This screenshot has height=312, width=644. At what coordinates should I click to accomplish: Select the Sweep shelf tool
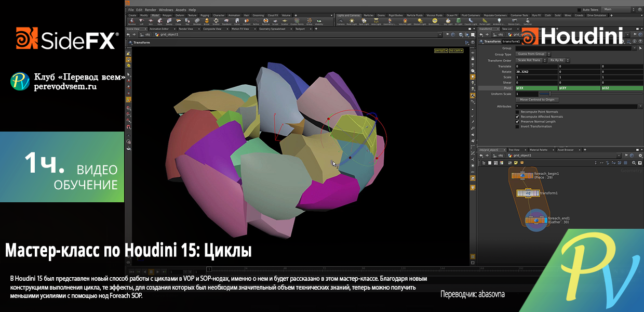click(169, 21)
